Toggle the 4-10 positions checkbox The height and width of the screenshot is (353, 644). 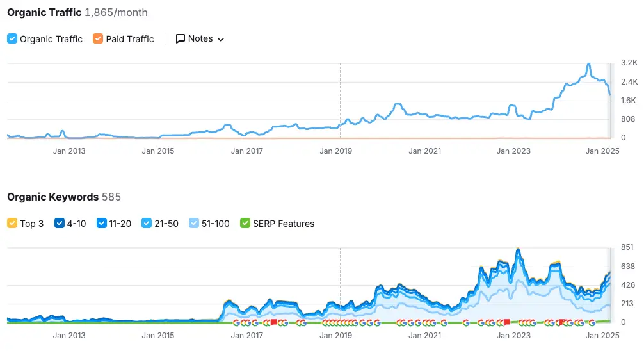point(60,224)
